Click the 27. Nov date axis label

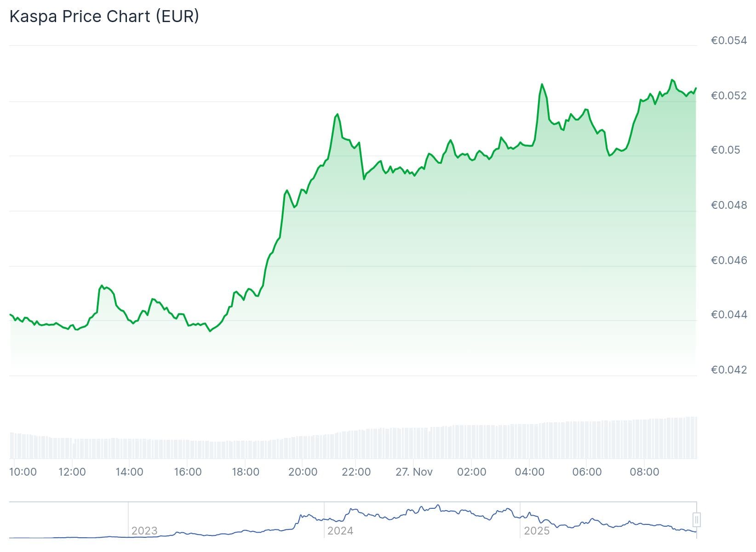pos(414,472)
